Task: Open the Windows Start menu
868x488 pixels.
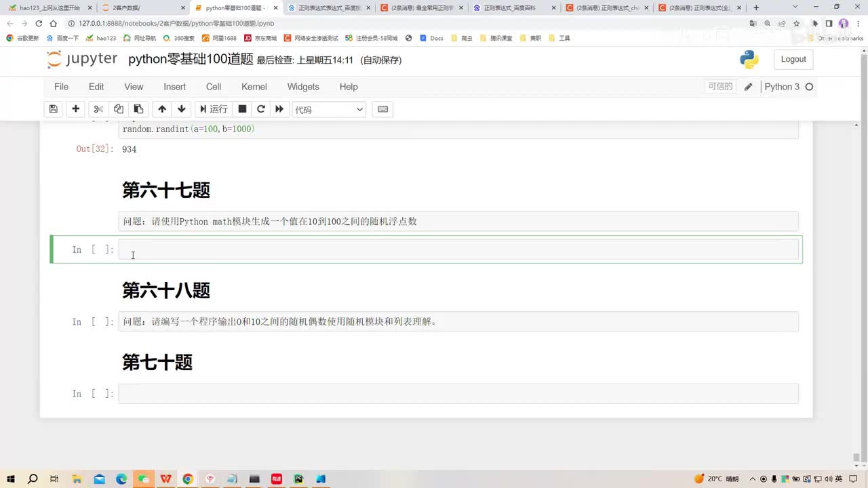Action: pos(11,479)
